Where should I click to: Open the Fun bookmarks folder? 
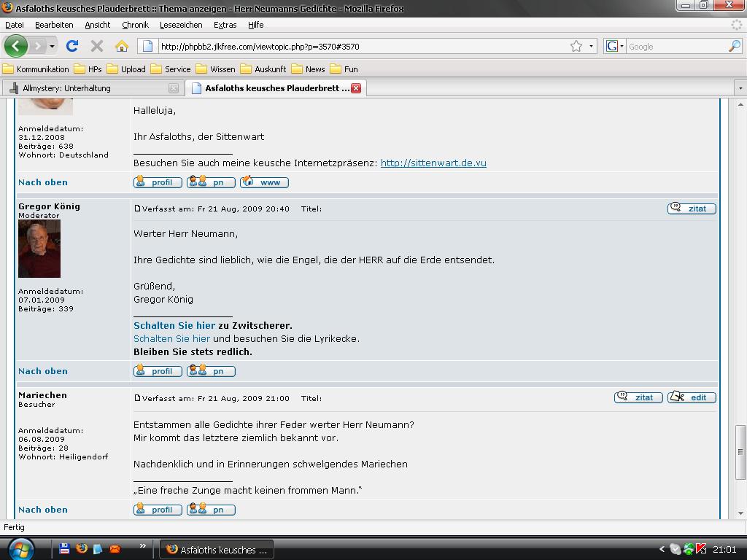pos(344,69)
